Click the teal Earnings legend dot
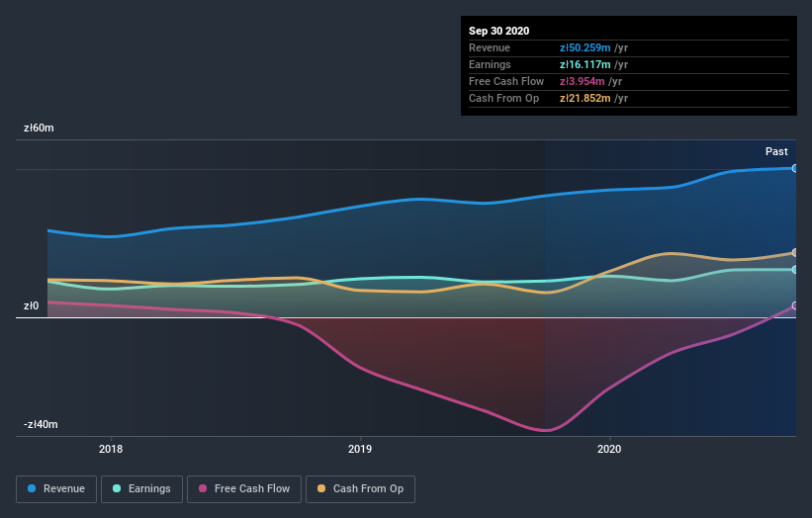Screen dimensions: 812x518 coord(117,488)
